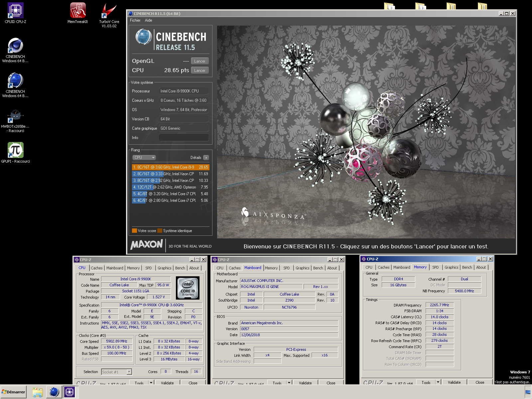Click the ROG MAXIMUS XI GENE model field
The image size is (532, 399).
(x=271, y=287)
